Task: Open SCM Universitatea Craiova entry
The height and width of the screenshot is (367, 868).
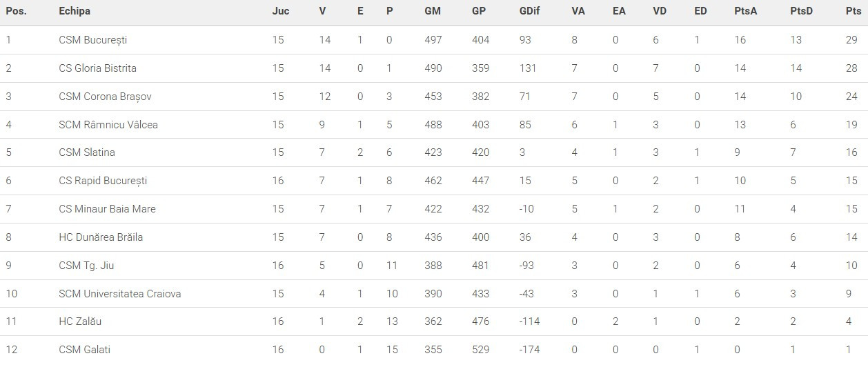Action: [120, 294]
